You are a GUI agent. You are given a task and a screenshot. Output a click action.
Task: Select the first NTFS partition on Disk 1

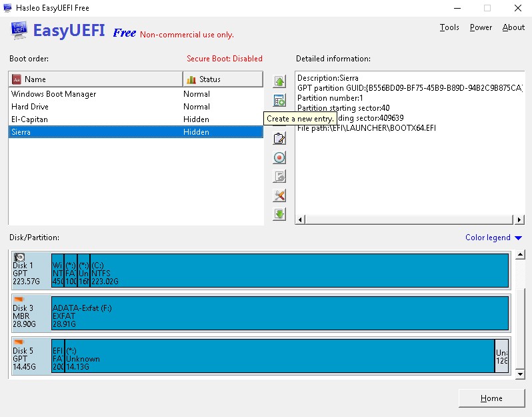click(x=57, y=270)
